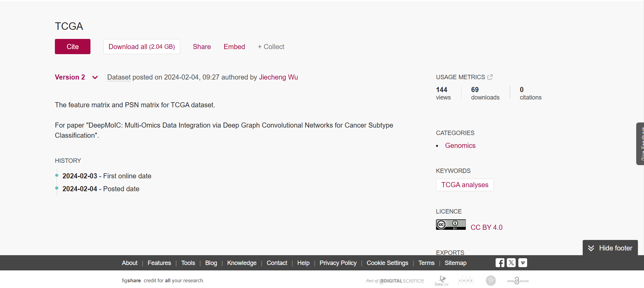The image size is (644, 288).
Task: Add dataset using + Collect
Action: (271, 47)
